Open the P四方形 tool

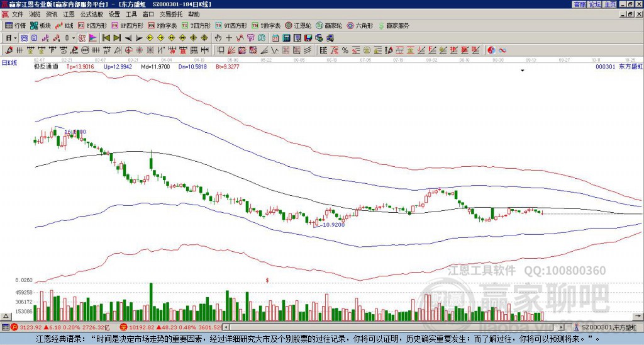point(92,25)
